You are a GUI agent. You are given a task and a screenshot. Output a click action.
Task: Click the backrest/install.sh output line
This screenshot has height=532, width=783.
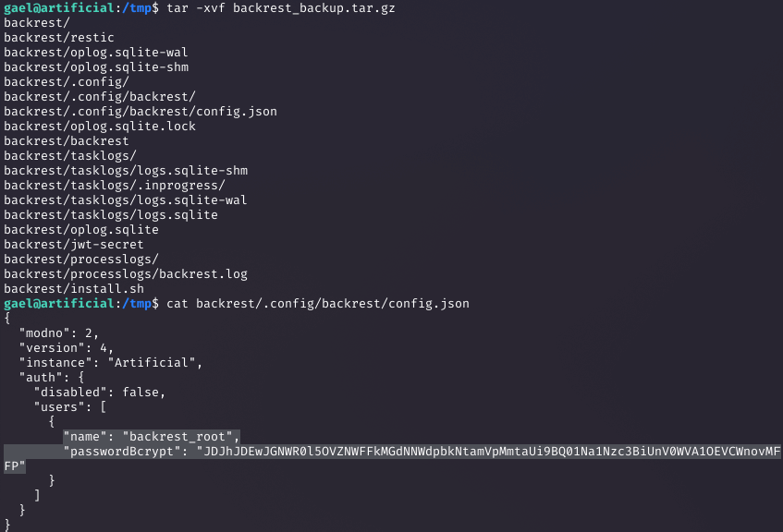(x=73, y=289)
